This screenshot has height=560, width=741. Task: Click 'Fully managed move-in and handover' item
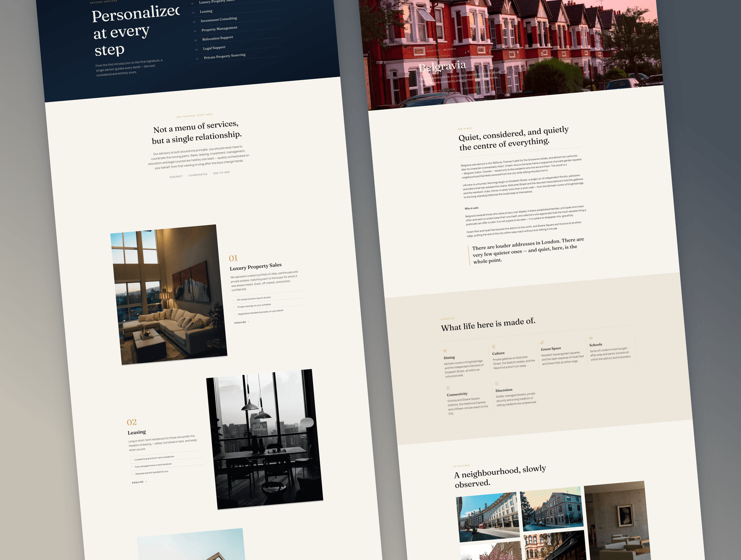153,465
